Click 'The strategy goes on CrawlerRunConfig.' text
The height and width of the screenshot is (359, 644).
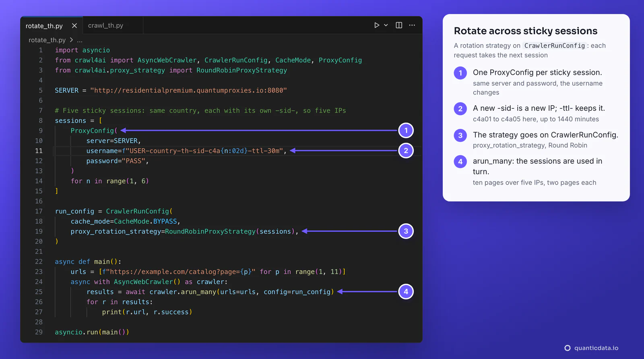(545, 135)
